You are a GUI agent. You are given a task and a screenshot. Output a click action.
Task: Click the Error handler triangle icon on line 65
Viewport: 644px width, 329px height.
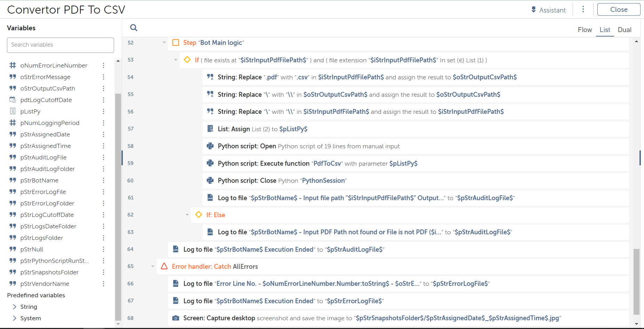164,266
